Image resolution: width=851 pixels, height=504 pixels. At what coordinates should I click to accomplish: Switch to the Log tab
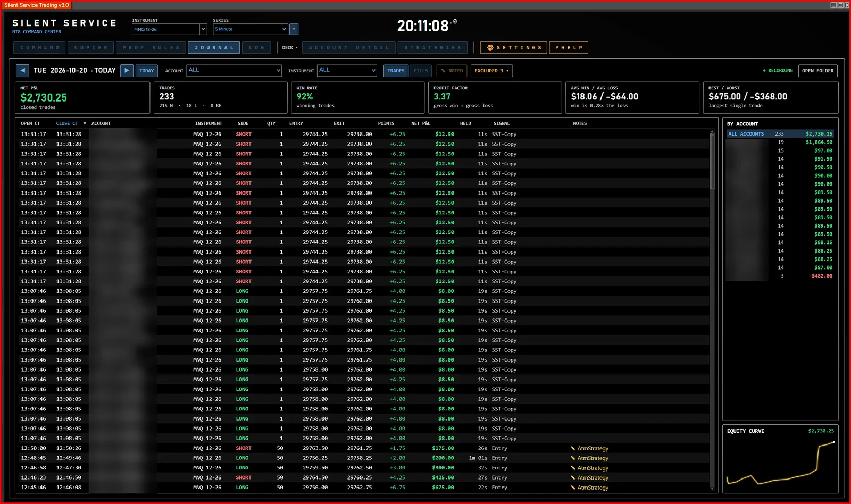pyautogui.click(x=257, y=48)
